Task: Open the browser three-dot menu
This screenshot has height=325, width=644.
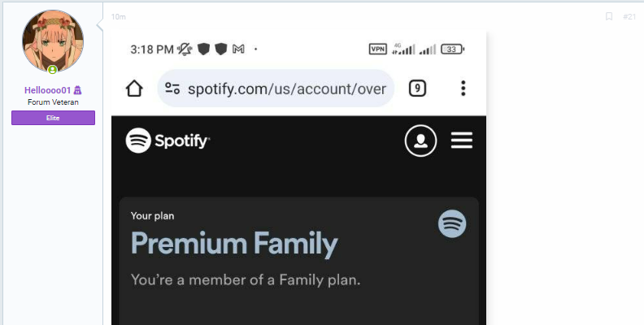Action: click(463, 89)
